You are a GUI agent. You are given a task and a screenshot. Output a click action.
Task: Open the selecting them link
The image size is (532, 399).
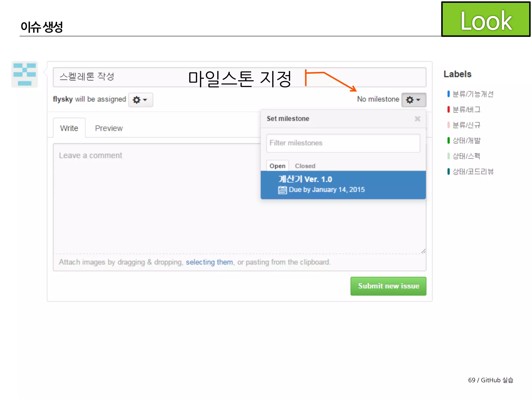[209, 262]
